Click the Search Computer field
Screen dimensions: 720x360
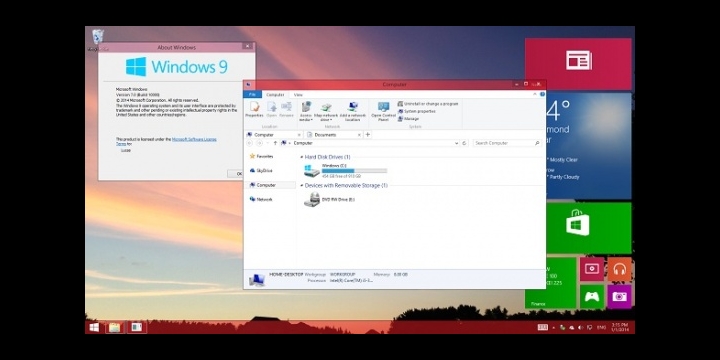coord(507,143)
